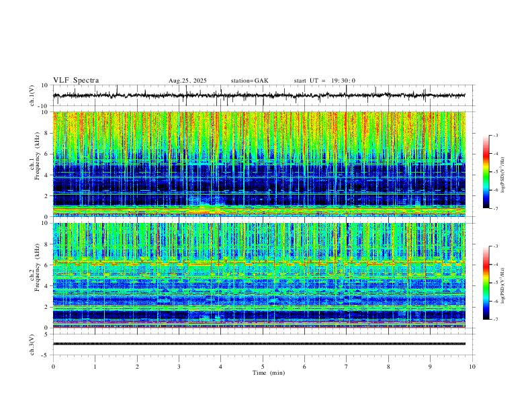Click the time axis tick labeled 0
Screen dimensions: 532x411
click(x=53, y=367)
